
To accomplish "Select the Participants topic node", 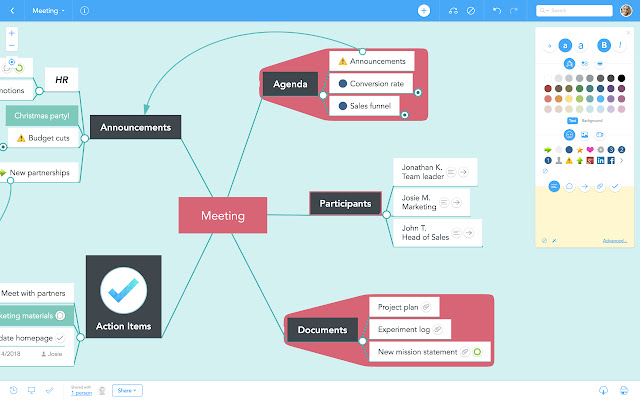I will [x=345, y=203].
